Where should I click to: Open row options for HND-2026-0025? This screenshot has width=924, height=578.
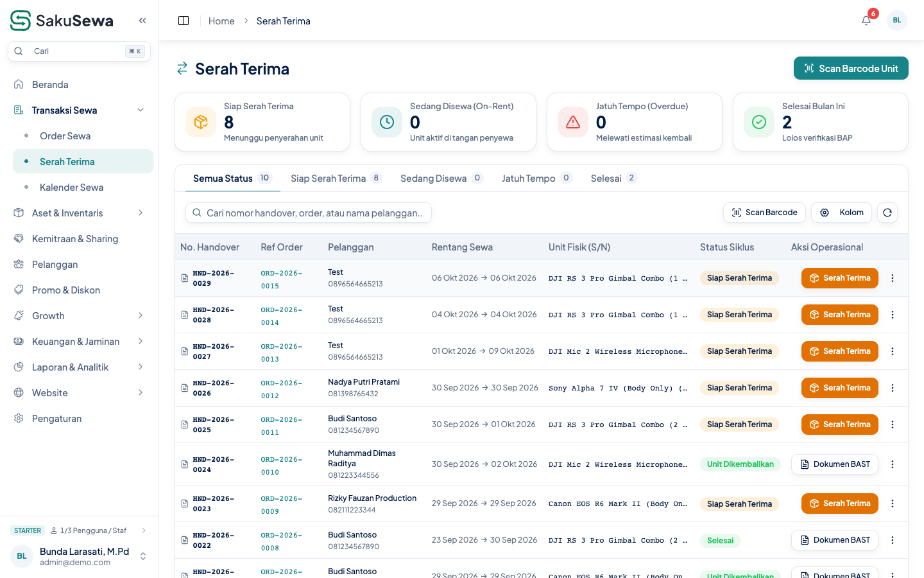(x=893, y=425)
